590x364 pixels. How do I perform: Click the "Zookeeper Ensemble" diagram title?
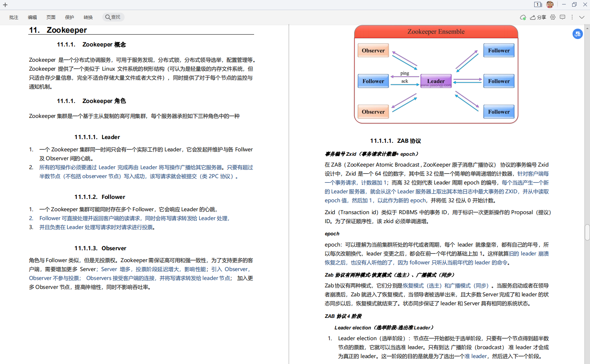point(436,32)
